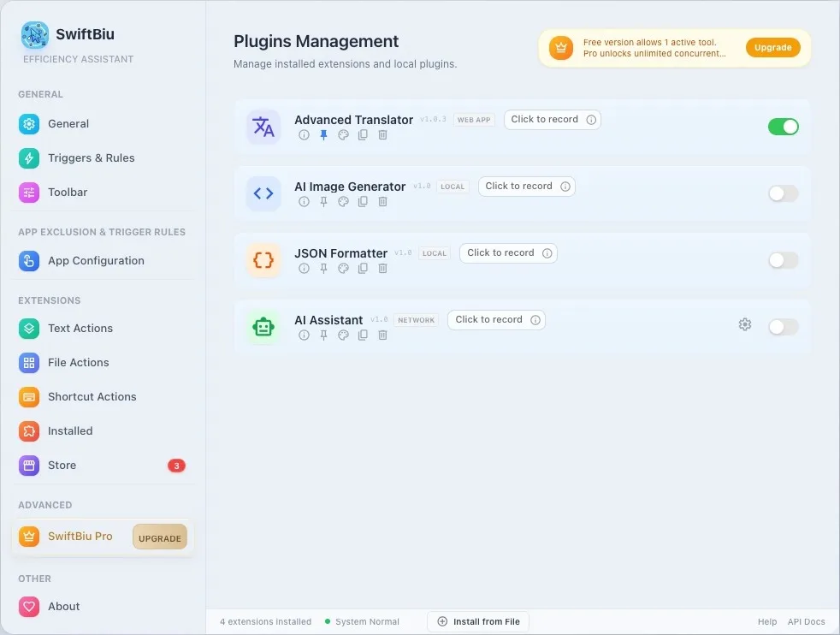Turn on the JSON Formatter switch
Viewport: 840px width, 635px height.
784,260
